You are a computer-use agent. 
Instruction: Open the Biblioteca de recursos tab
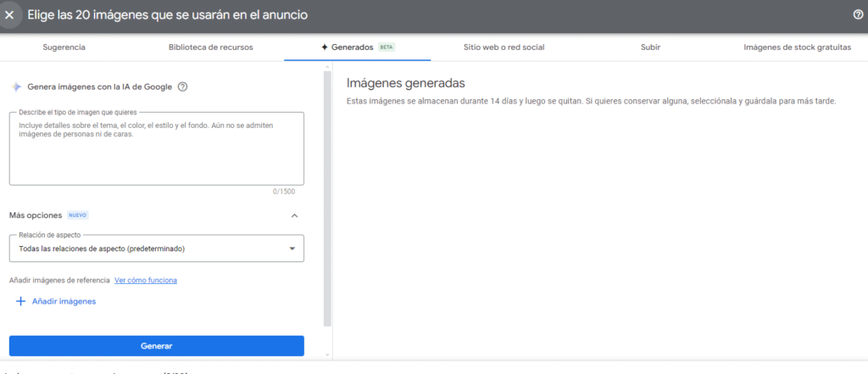tap(210, 47)
